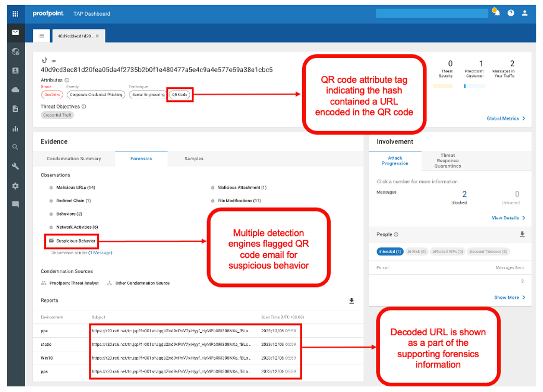This screenshot has height=392, width=543.
Task: Expand Behaviors (2)
Action: tap(69, 214)
